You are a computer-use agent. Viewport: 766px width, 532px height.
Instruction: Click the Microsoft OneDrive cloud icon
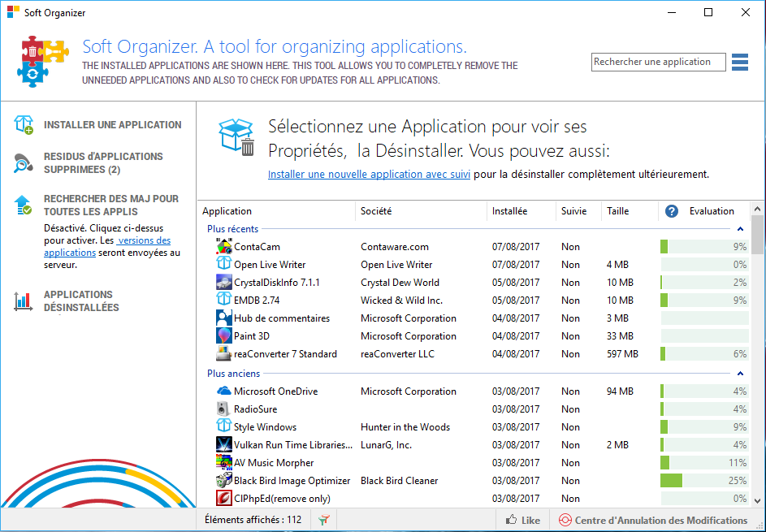[x=223, y=391]
